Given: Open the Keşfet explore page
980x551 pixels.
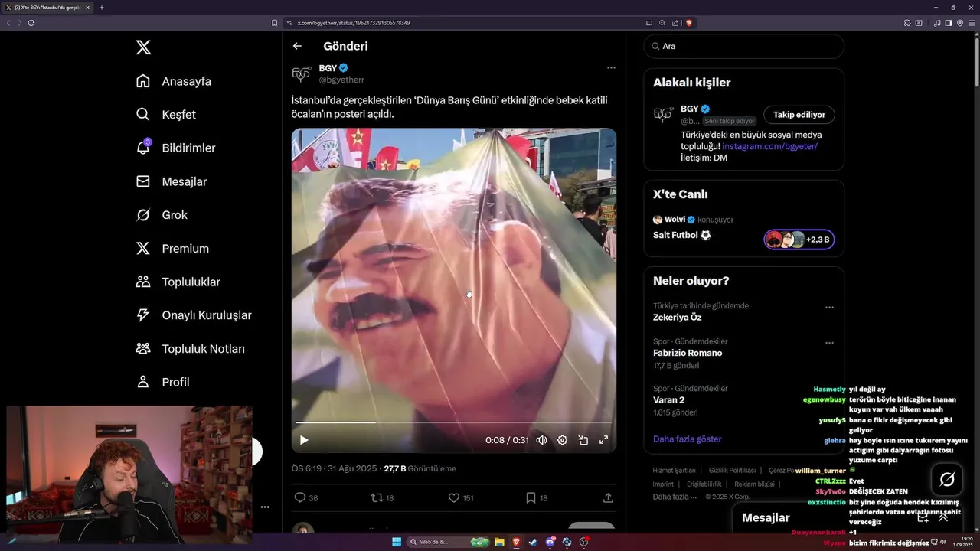Looking at the screenshot, I should click(x=165, y=115).
